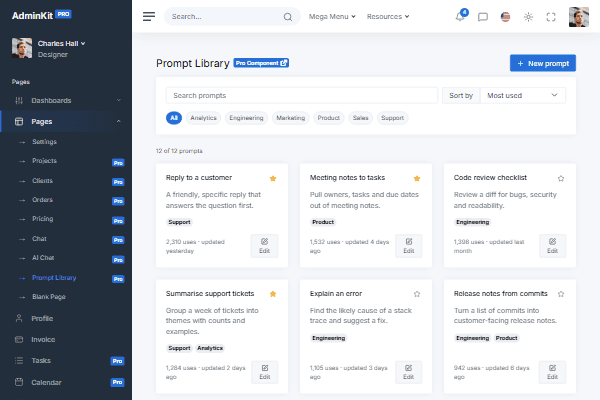Collapse the Pages sidebar section
Image resolution: width=600 pixels, height=400 pixels.
(66, 122)
